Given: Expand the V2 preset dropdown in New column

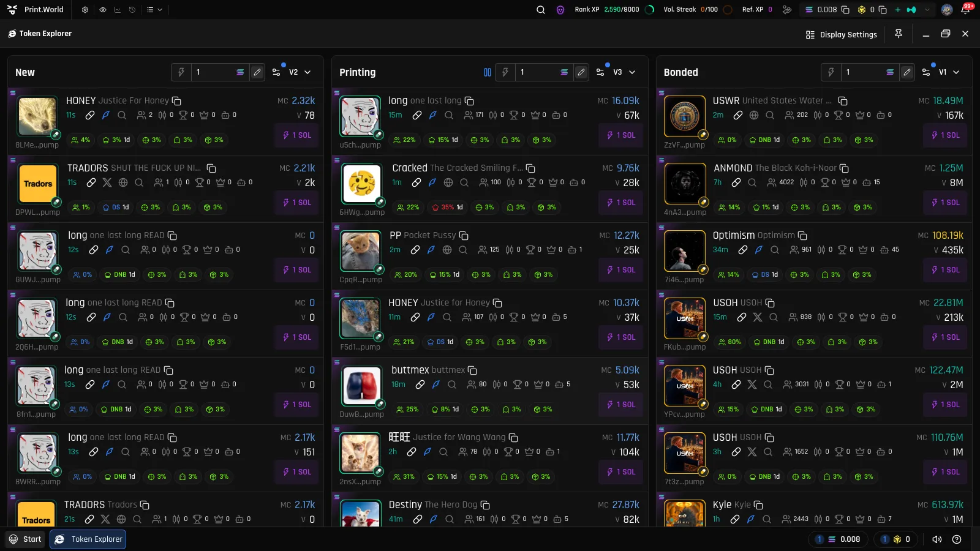Looking at the screenshot, I should click(x=300, y=72).
